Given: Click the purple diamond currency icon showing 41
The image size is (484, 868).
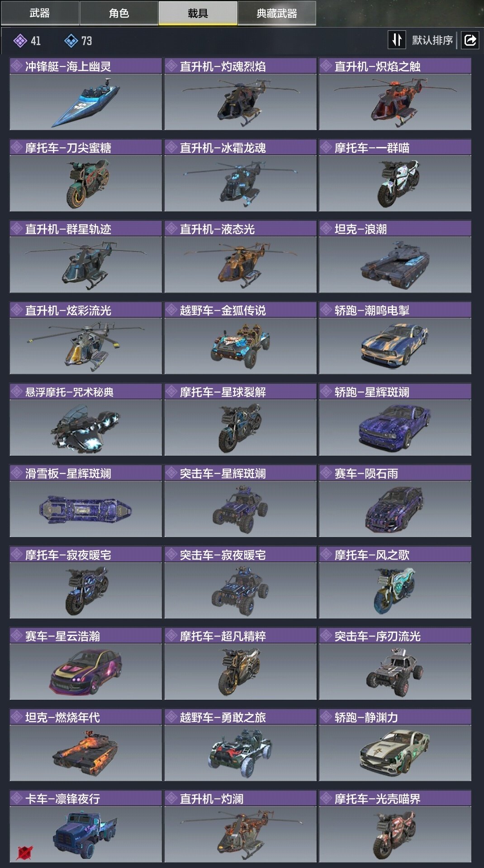Looking at the screenshot, I should (x=20, y=41).
